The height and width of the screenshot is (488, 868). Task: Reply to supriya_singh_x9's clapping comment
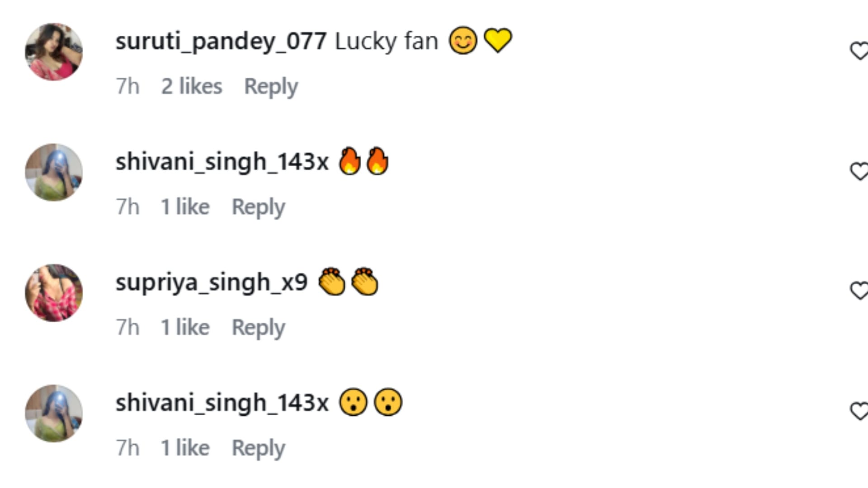[x=258, y=328]
